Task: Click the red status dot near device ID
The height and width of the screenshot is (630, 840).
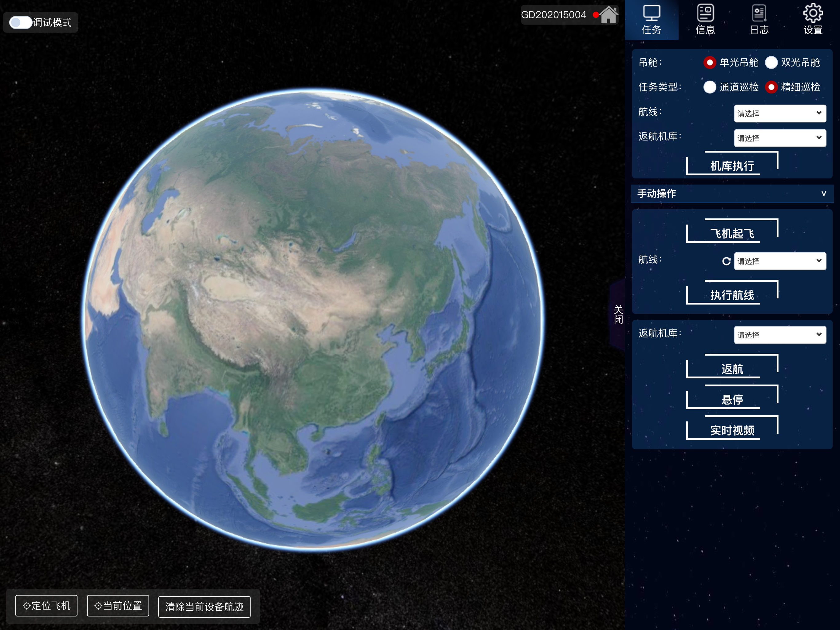Action: [596, 15]
